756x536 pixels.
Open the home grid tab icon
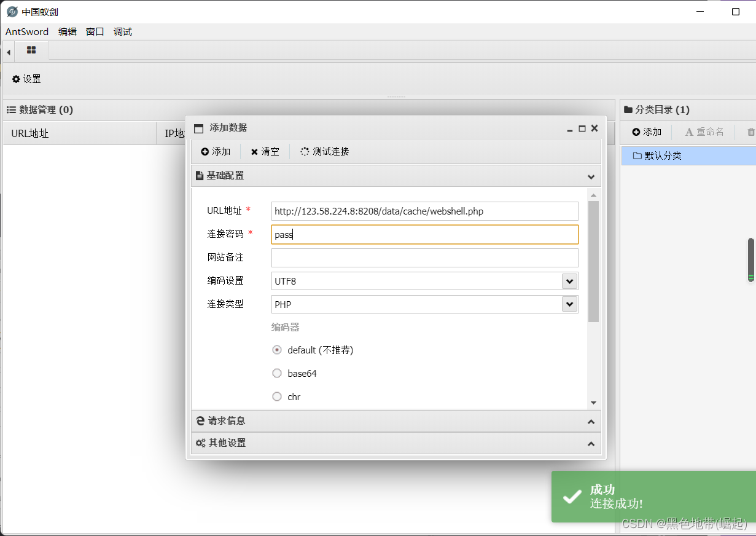[31, 50]
